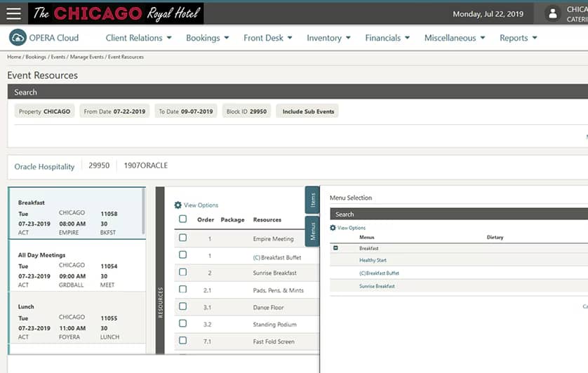Open (C) Breakfast Buffet in Menu Selection
Image resolution: width=588 pixels, height=373 pixels.
click(x=379, y=273)
